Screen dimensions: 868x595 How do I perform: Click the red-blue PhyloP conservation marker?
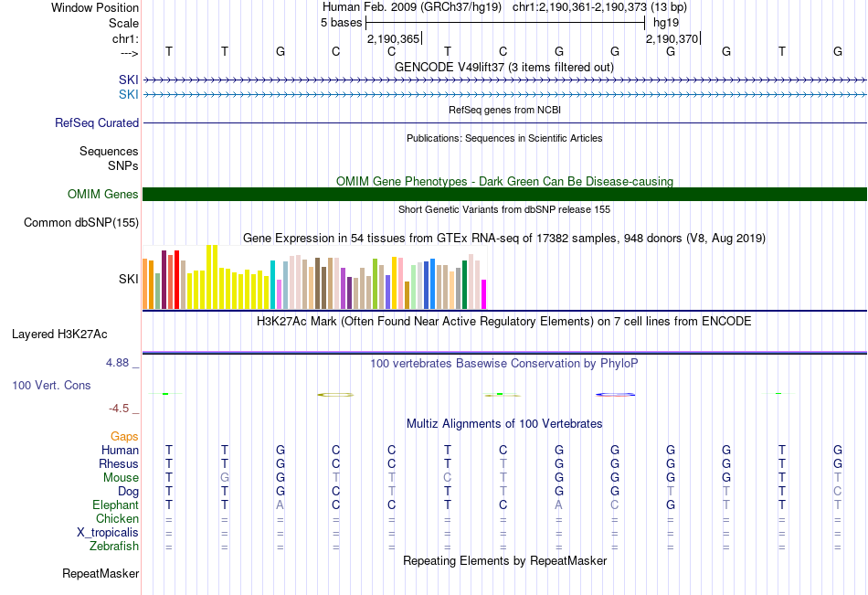coord(615,395)
